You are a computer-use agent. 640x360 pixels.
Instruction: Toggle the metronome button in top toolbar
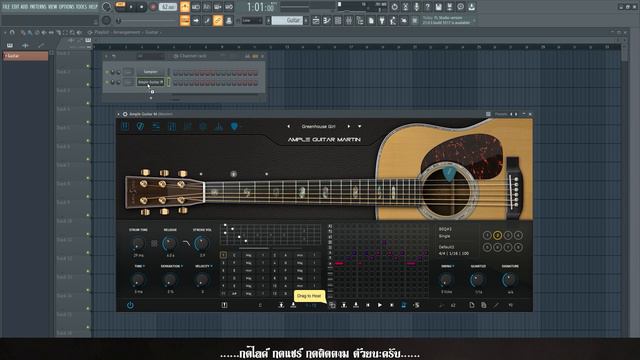pyautogui.click(x=185, y=7)
